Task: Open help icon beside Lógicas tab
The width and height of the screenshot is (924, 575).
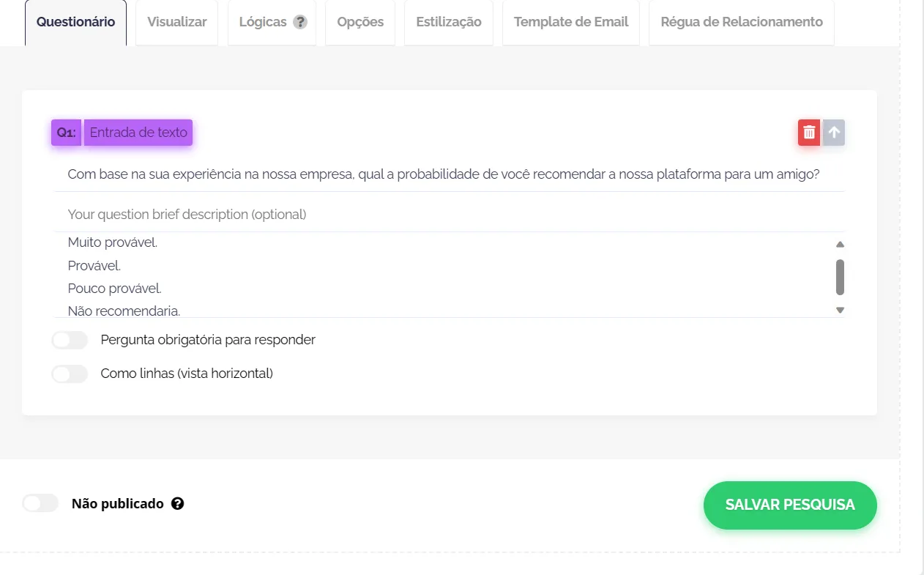Action: click(x=300, y=22)
